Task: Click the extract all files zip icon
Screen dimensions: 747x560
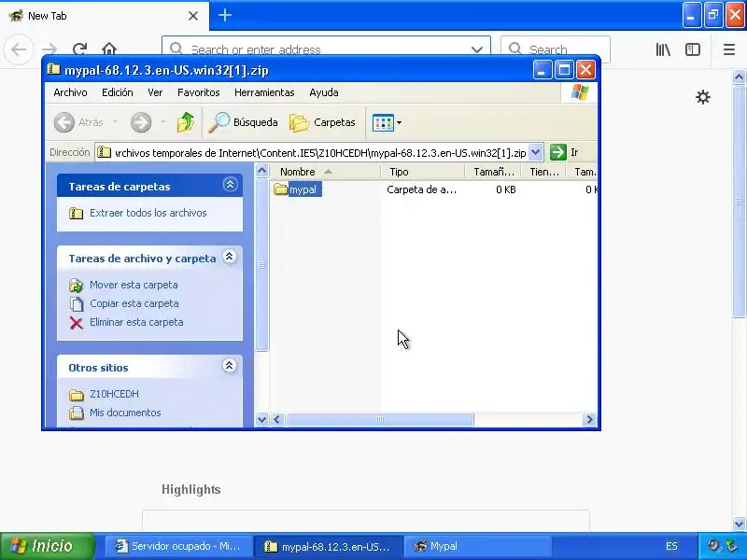Action: coord(76,213)
